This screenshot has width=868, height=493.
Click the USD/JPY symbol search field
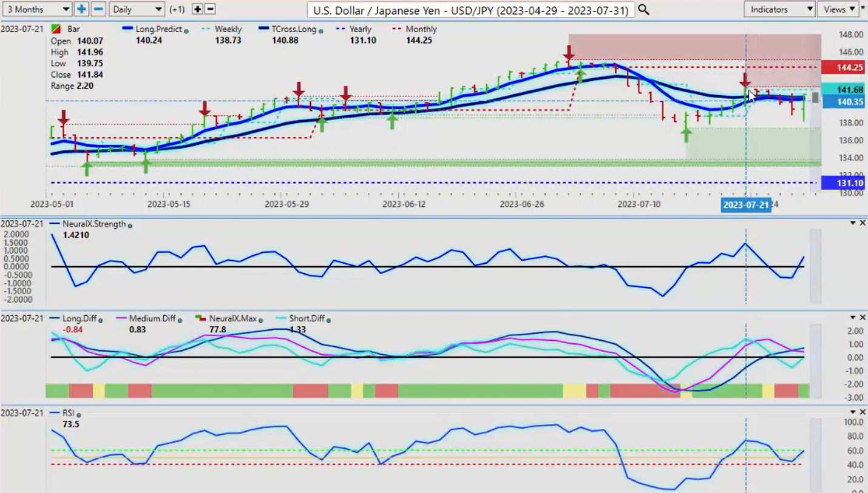470,10
